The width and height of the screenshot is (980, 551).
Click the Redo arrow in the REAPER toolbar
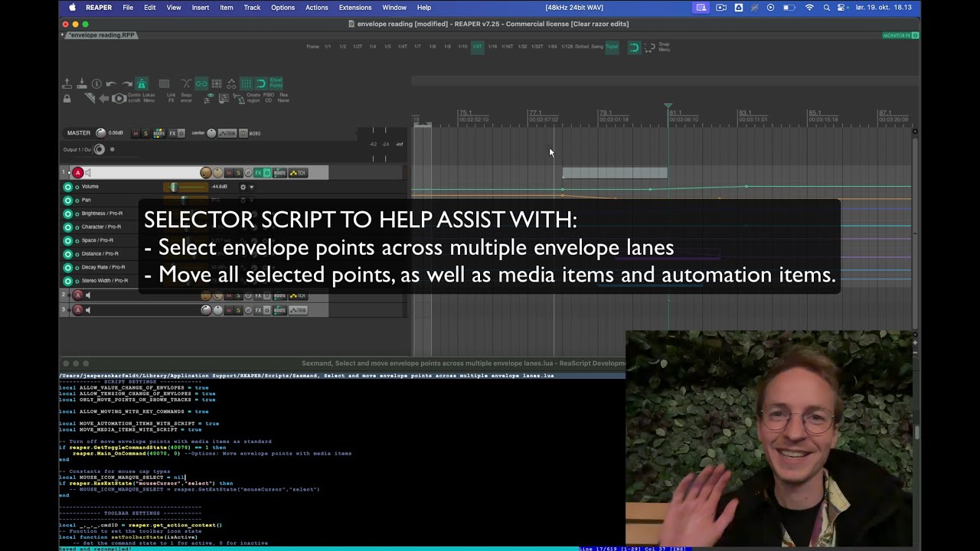pyautogui.click(x=127, y=83)
